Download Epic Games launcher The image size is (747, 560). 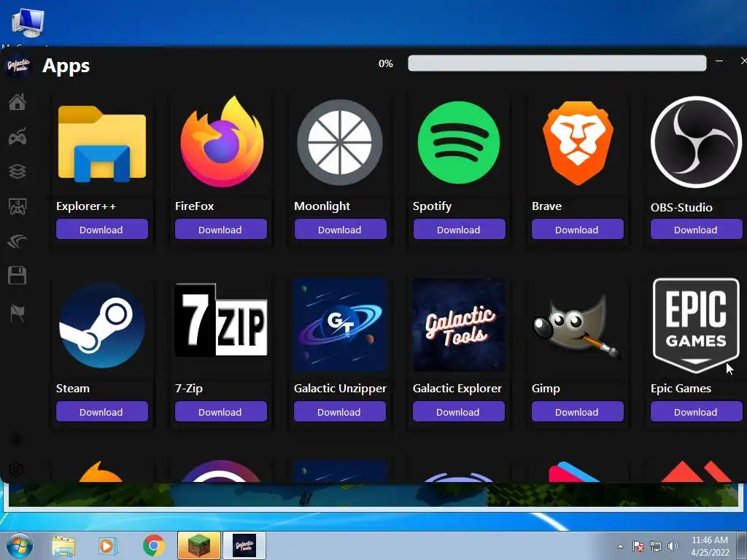pyautogui.click(x=697, y=411)
